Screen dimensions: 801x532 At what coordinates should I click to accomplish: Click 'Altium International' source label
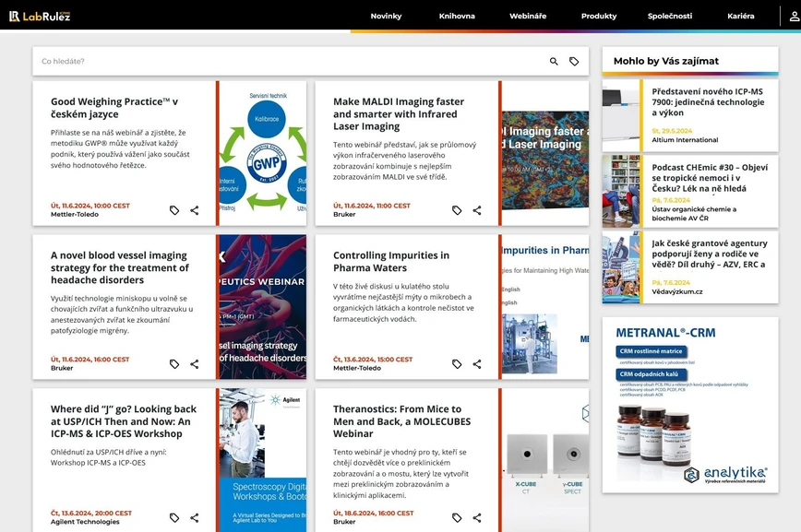pyautogui.click(x=685, y=140)
